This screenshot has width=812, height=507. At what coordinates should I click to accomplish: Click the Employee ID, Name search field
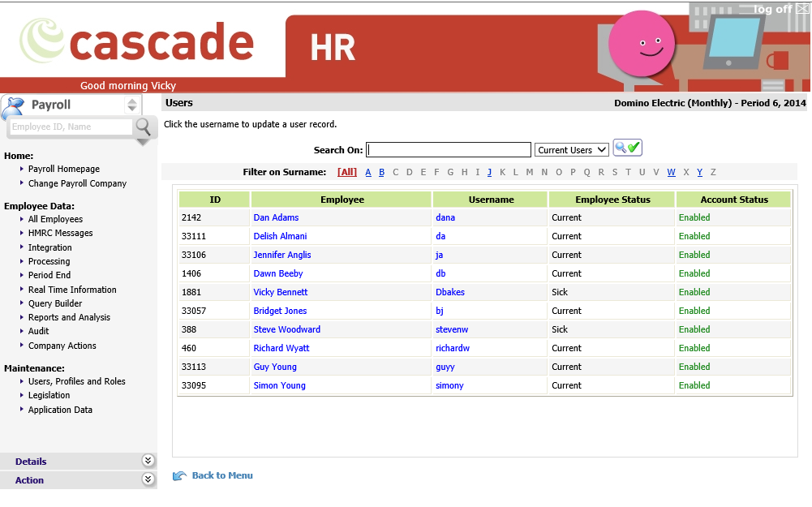[x=71, y=127]
